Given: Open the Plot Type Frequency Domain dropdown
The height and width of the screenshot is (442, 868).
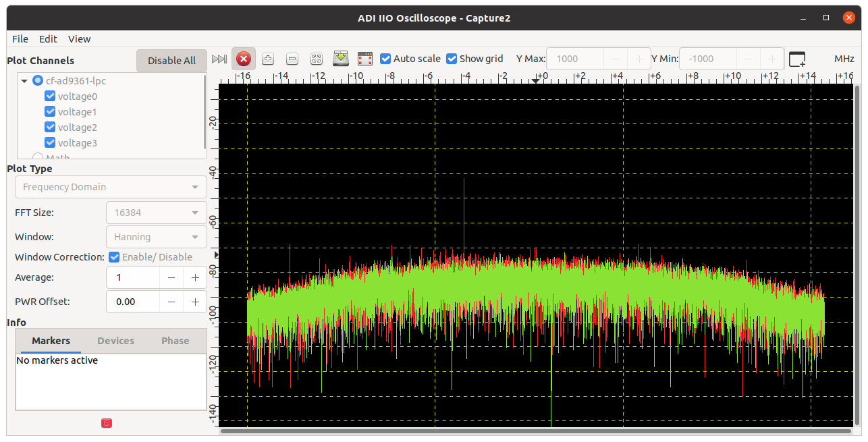Looking at the screenshot, I should [x=111, y=187].
